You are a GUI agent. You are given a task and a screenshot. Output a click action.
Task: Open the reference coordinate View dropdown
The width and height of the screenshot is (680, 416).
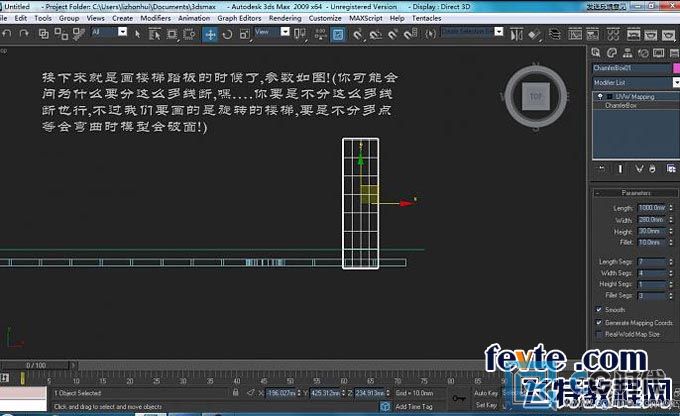coord(285,32)
